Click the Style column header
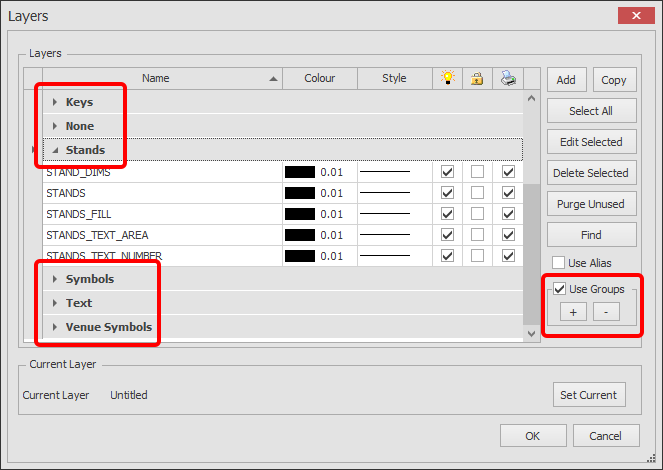Screen dimensions: 663x470 coord(395,78)
